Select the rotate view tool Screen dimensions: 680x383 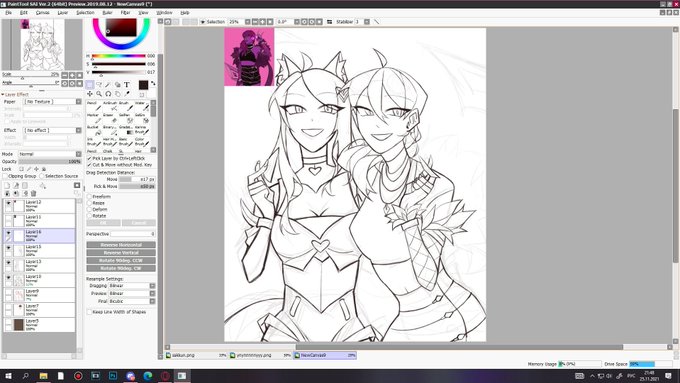pos(108,94)
